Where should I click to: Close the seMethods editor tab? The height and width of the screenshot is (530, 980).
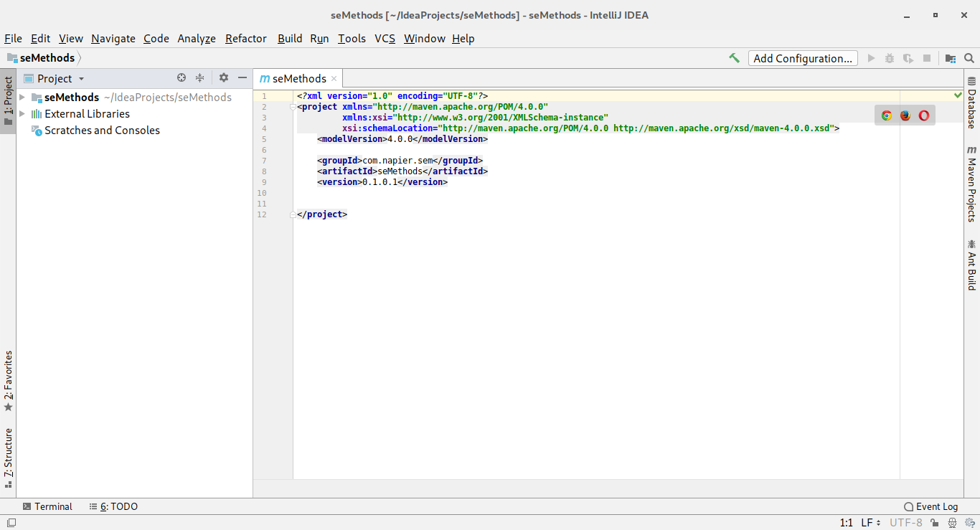(334, 79)
